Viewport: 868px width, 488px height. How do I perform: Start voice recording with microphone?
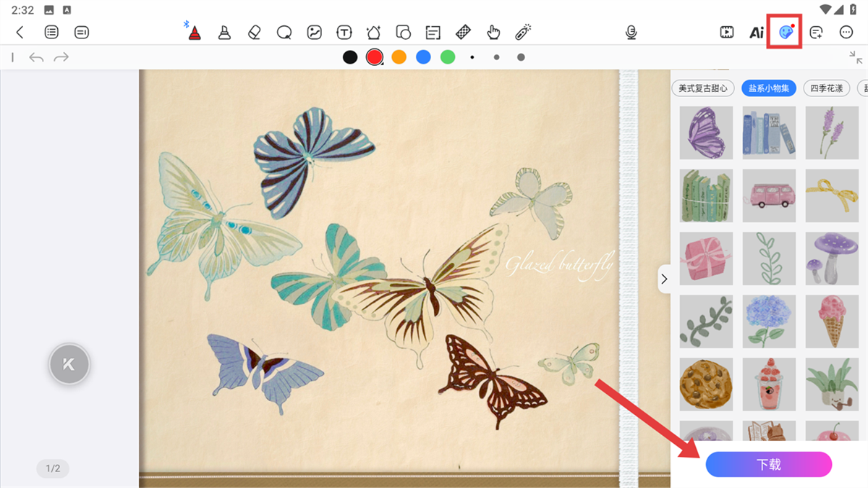tap(631, 32)
